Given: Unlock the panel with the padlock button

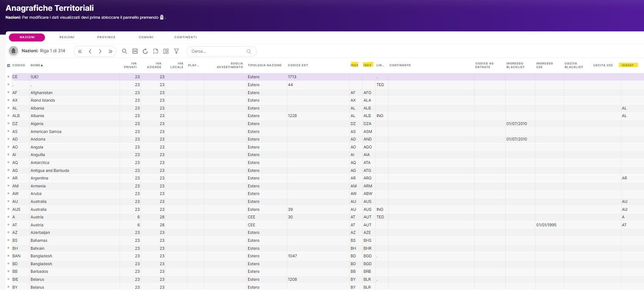Looking at the screenshot, I should tap(13, 51).
